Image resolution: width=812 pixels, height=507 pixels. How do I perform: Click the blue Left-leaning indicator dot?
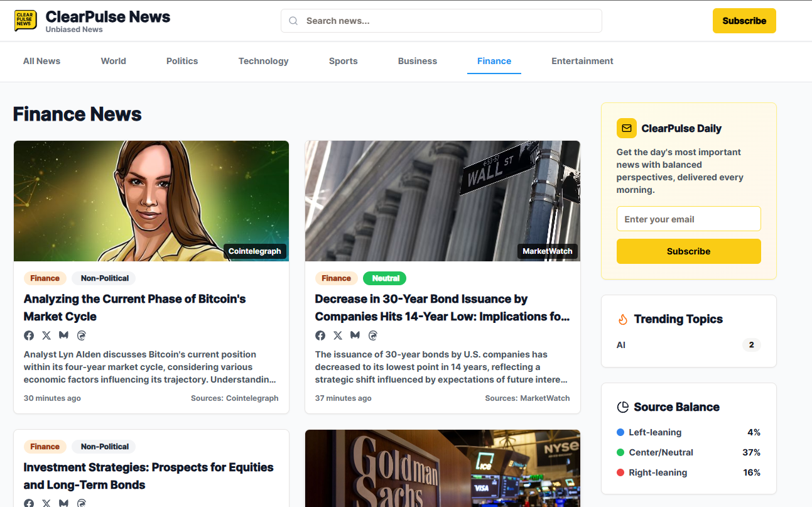[620, 432]
